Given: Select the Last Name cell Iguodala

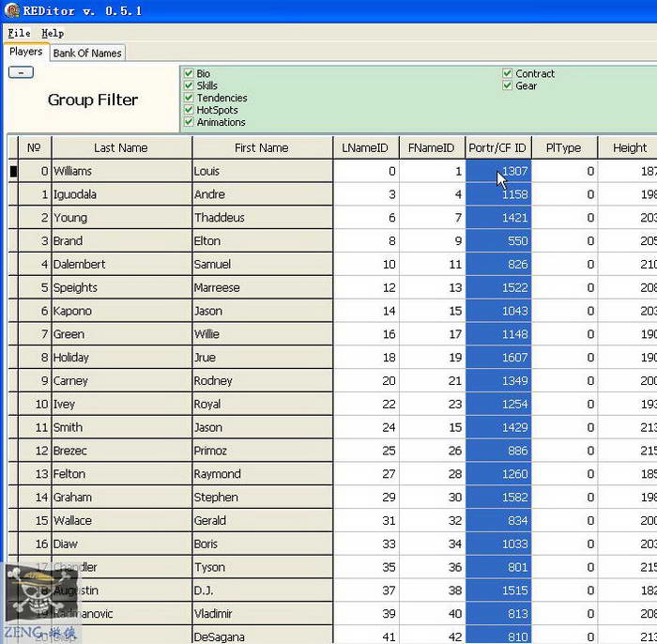Looking at the screenshot, I should [x=121, y=194].
